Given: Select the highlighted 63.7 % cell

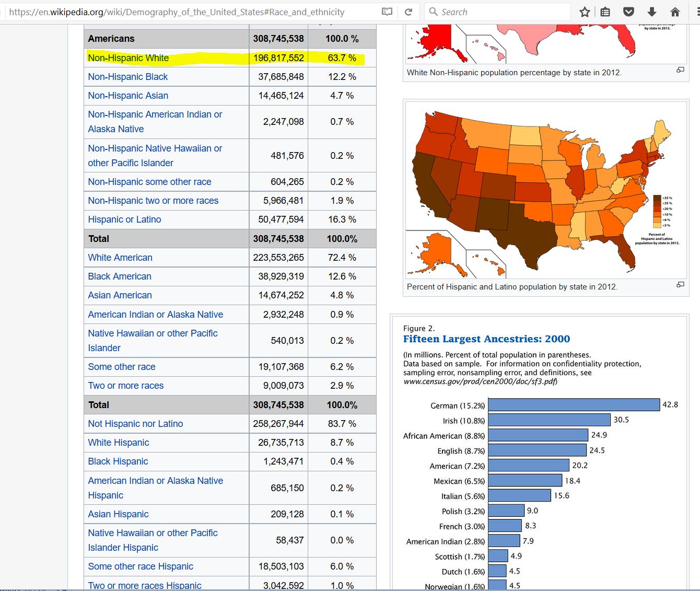Looking at the screenshot, I should [342, 58].
